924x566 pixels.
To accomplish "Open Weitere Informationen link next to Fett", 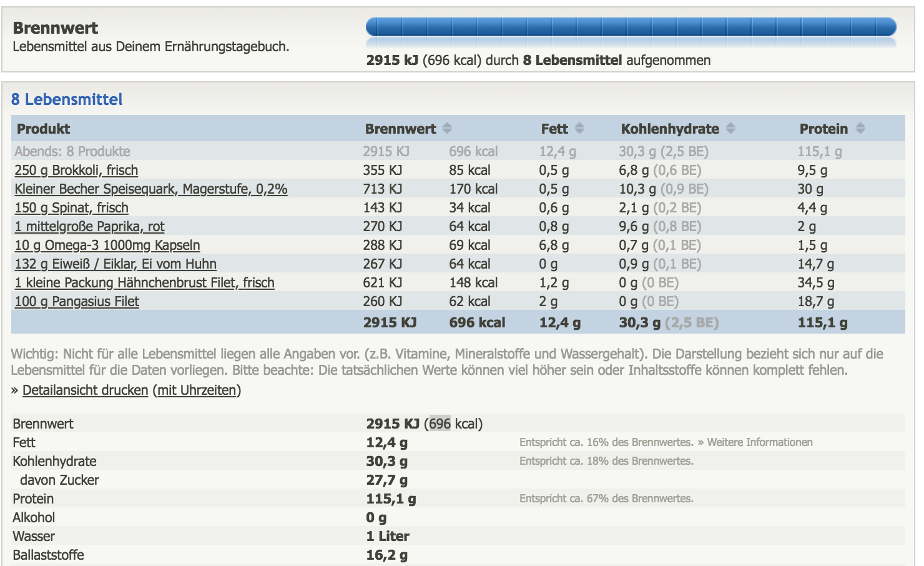I will 760,442.
